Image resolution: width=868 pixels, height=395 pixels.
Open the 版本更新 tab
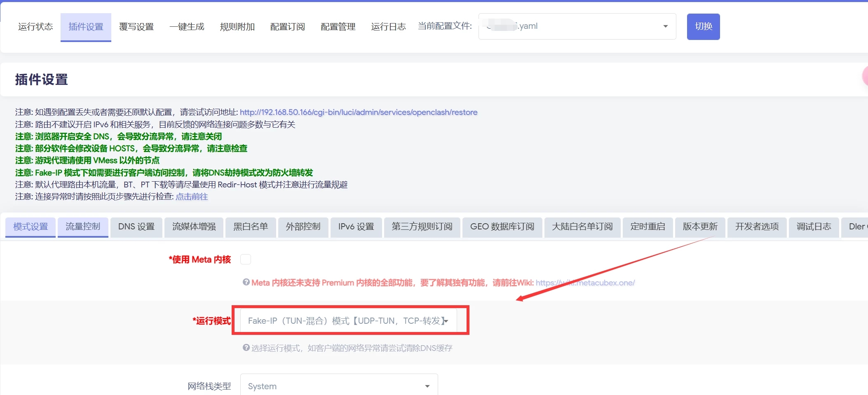pos(700,227)
